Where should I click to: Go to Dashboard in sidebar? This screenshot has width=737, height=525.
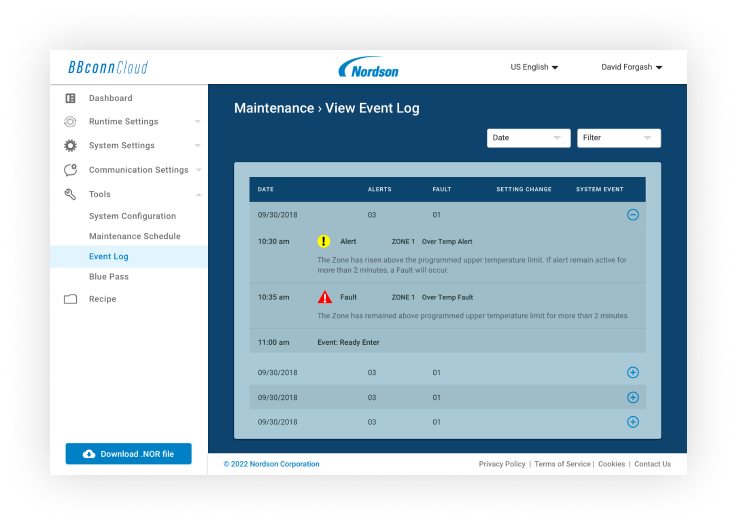pos(110,98)
